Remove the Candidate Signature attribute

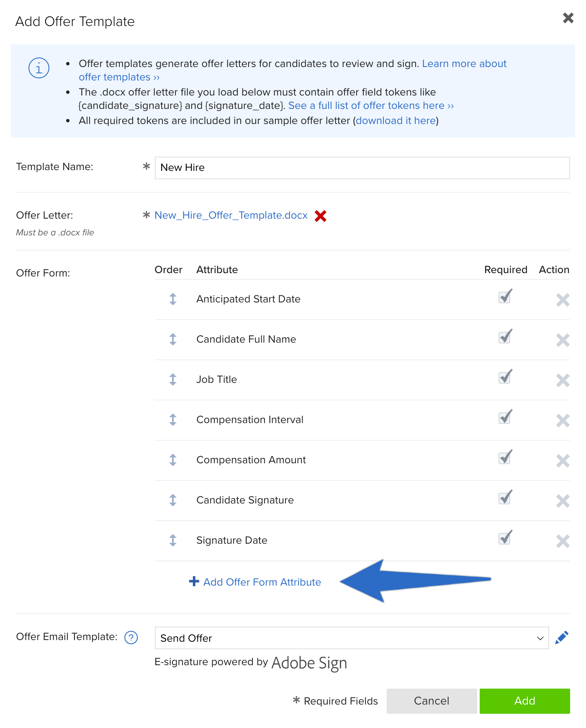[563, 501]
